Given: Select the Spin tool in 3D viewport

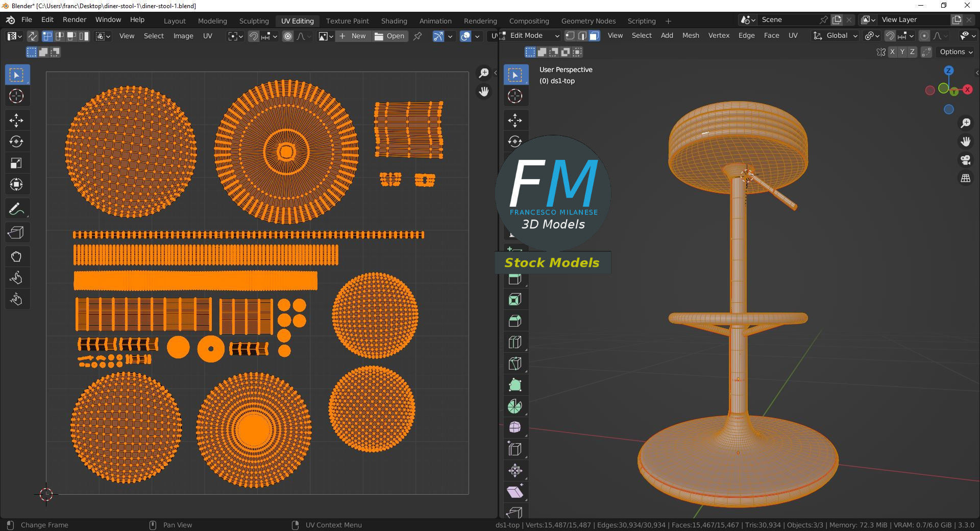Looking at the screenshot, I should (515, 406).
